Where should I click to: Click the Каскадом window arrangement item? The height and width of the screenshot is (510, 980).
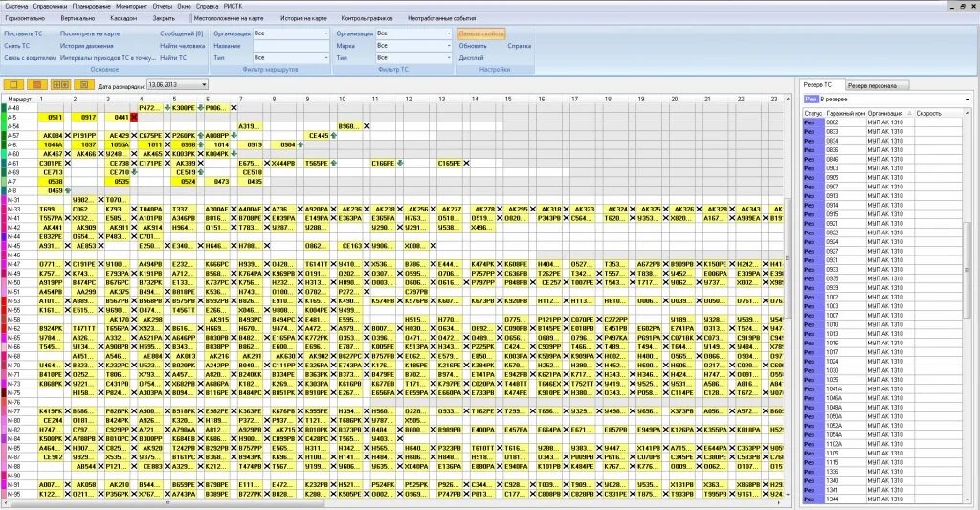click(x=123, y=19)
